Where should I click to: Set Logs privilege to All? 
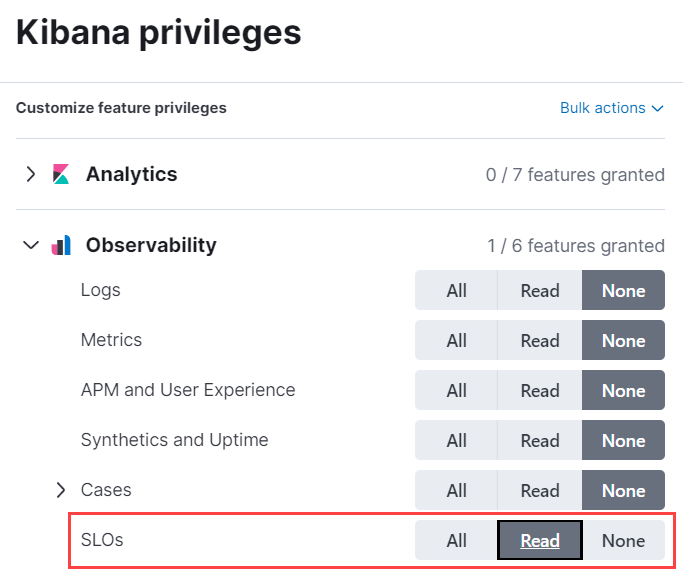456,291
